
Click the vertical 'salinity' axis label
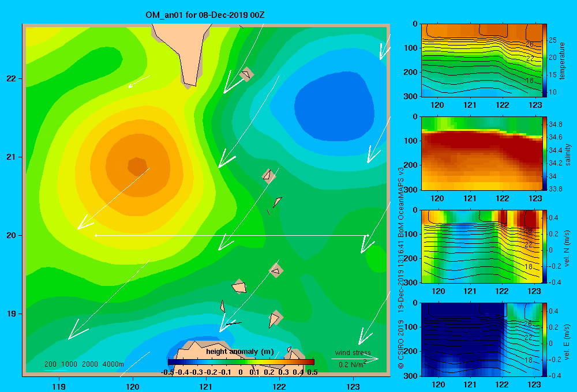(568, 154)
